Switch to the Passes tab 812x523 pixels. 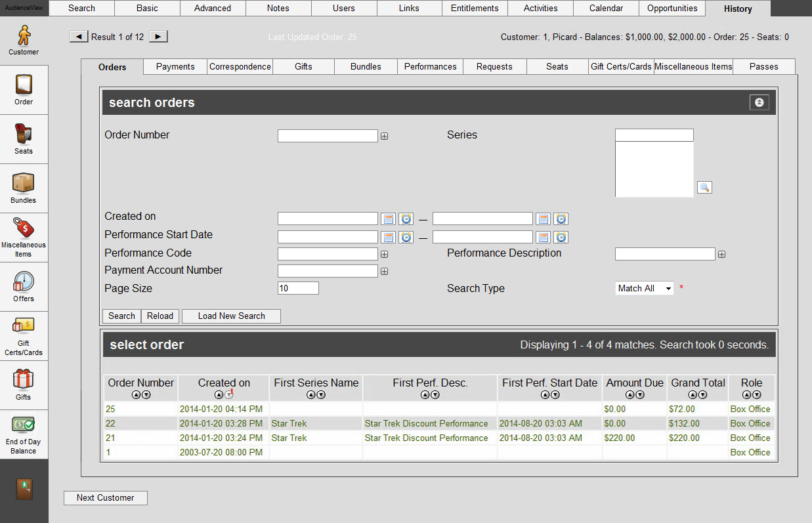[764, 66]
